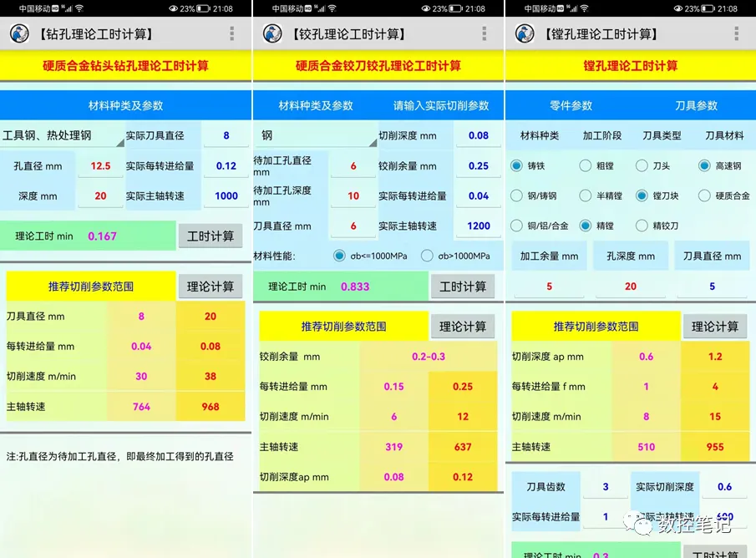The image size is (756, 558).
Task: Tap the 材料种类及参数 header in the reaming screen
Action: 316,105
